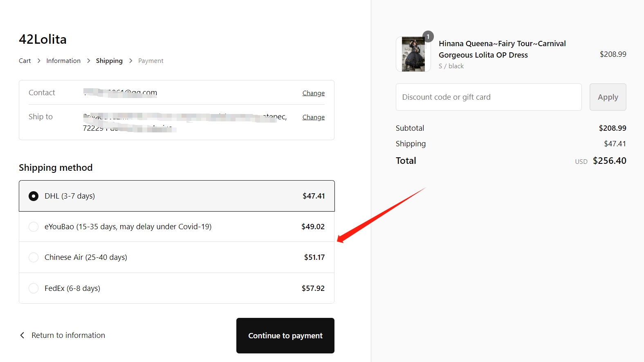The width and height of the screenshot is (644, 362).
Task: Open the Lolita dress product thumbnail
Action: (x=413, y=54)
